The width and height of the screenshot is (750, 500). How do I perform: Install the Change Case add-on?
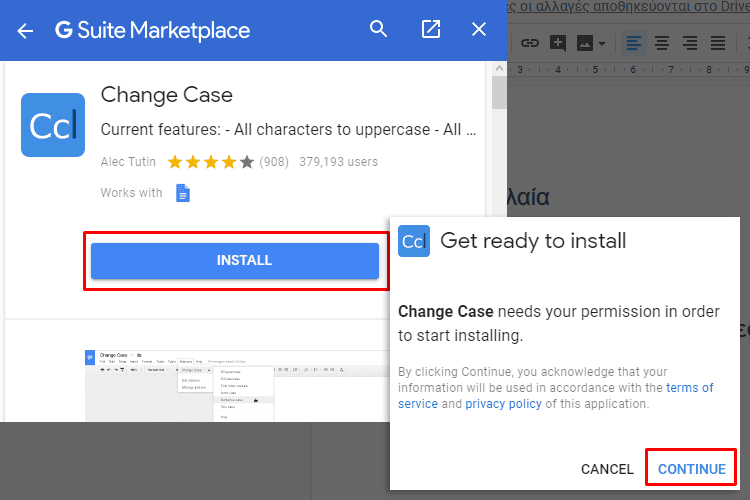(235, 261)
